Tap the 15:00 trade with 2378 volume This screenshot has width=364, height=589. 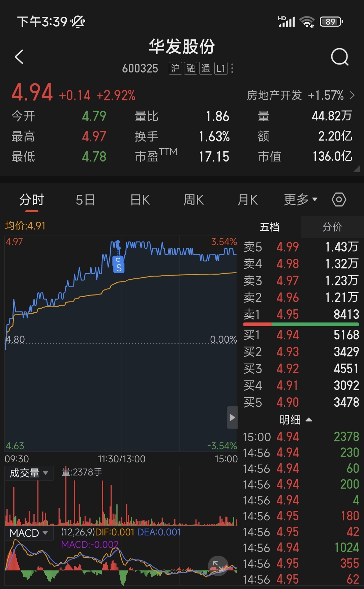301,437
